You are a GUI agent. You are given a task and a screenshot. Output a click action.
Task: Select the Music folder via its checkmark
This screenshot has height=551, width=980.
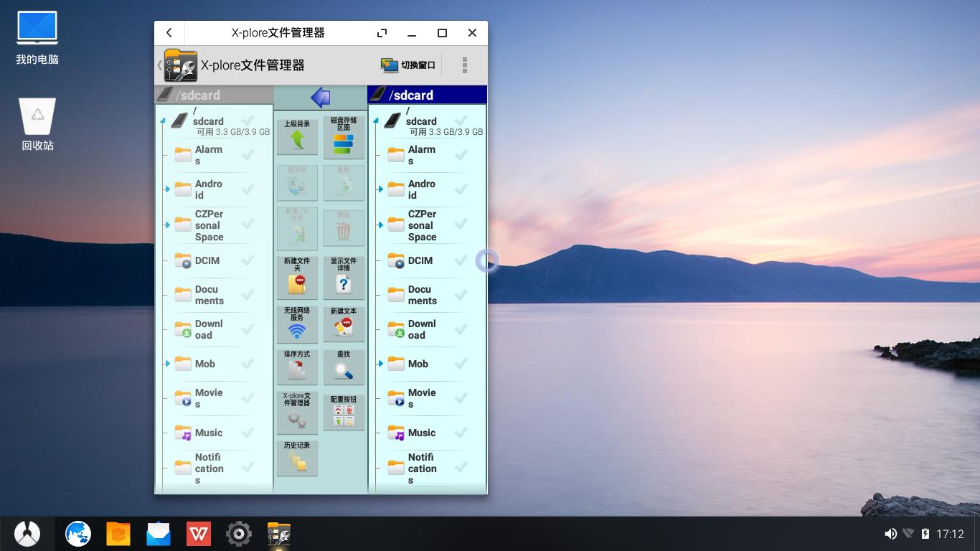(247, 433)
